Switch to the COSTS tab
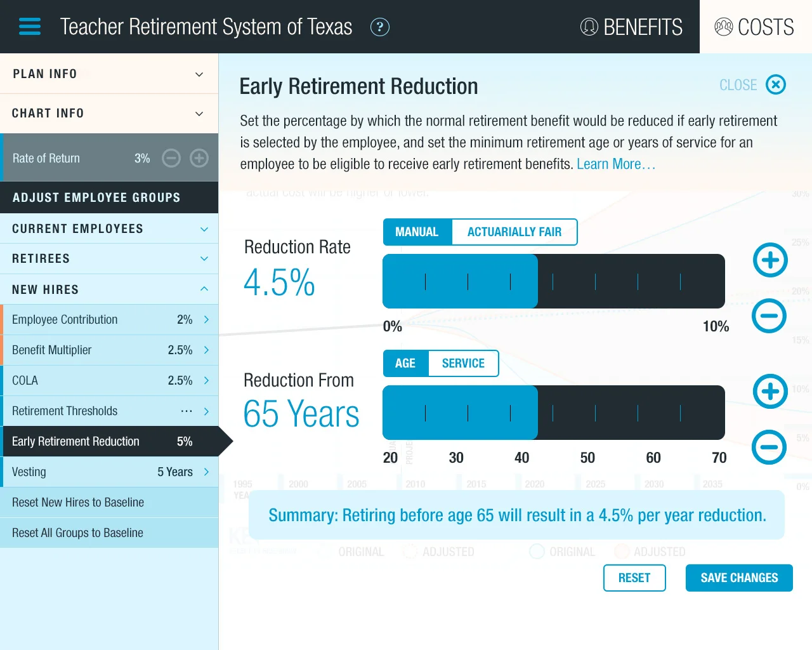This screenshot has height=650, width=812. tap(755, 27)
